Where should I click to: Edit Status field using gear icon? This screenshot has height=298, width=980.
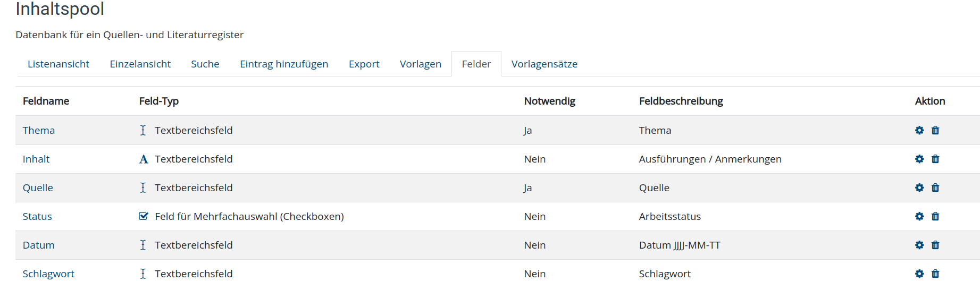click(x=919, y=216)
